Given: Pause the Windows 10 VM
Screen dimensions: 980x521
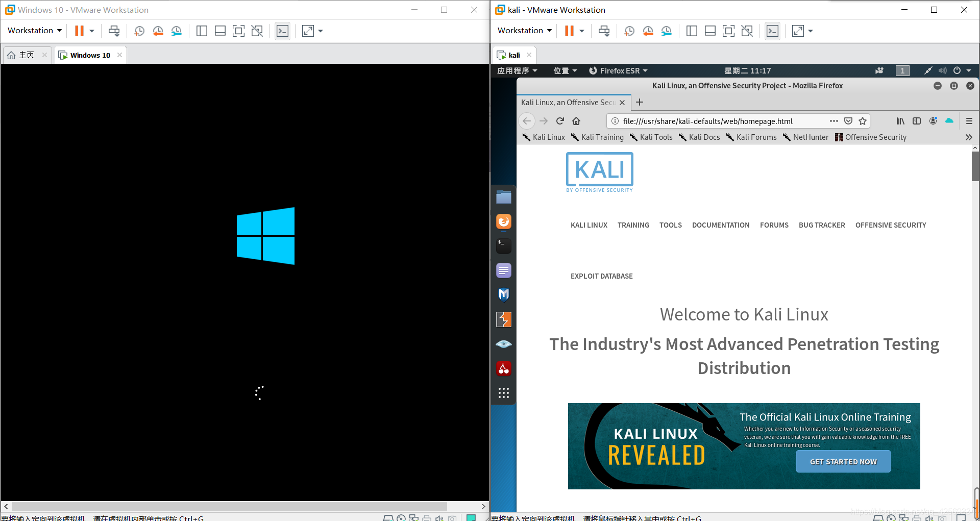Looking at the screenshot, I should [79, 31].
